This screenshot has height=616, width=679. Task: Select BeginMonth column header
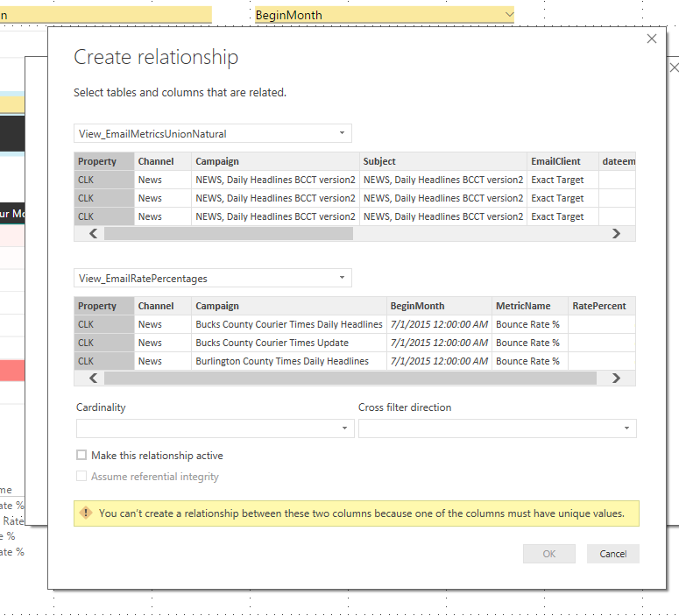[439, 306]
